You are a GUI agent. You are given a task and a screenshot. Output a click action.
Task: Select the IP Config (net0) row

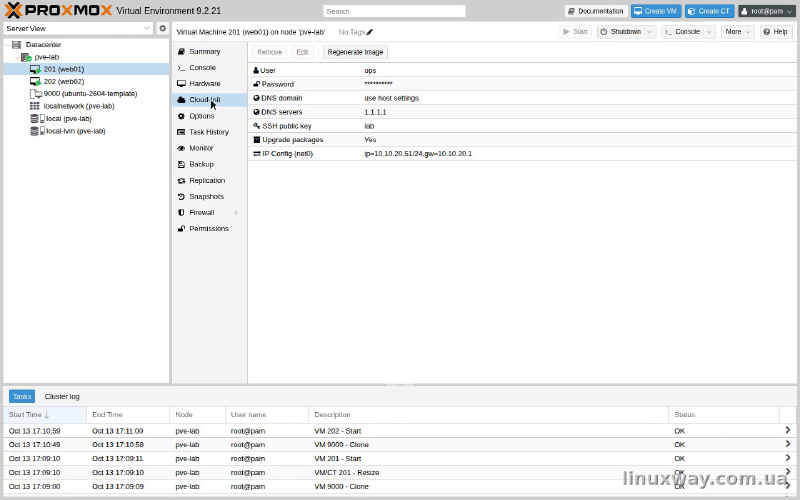click(x=522, y=154)
